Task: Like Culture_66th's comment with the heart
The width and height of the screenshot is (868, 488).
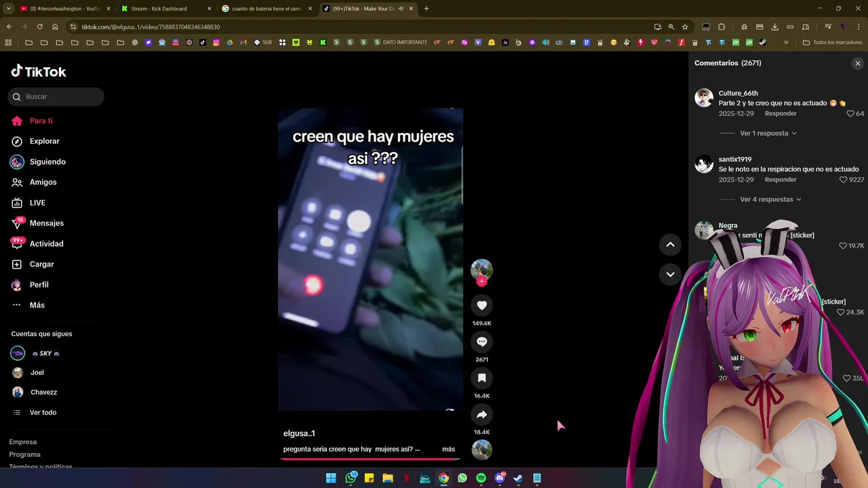Action: pos(850,114)
